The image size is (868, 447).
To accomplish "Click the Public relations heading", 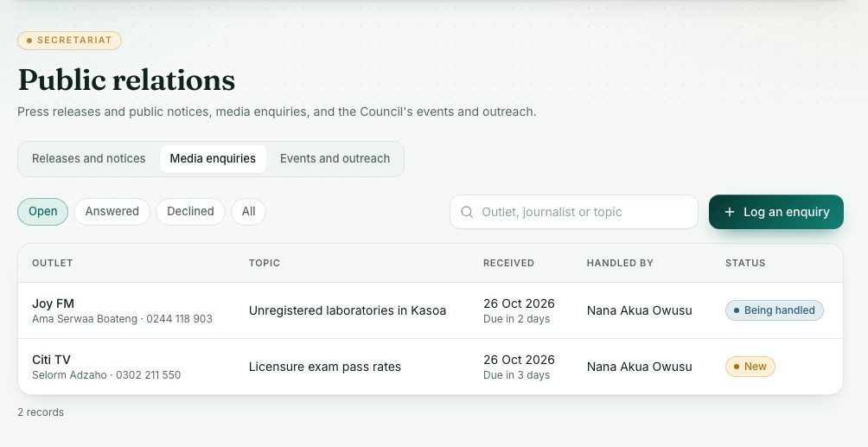I will (127, 80).
